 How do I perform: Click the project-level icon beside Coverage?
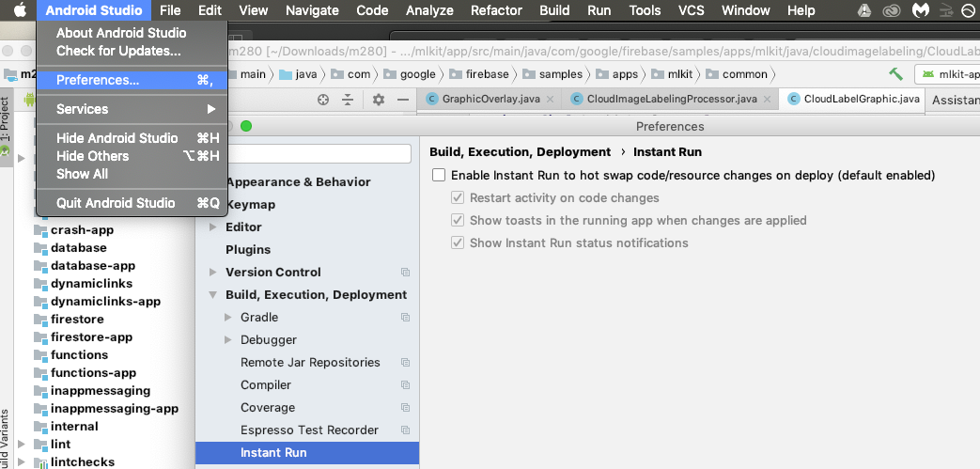[x=405, y=408]
